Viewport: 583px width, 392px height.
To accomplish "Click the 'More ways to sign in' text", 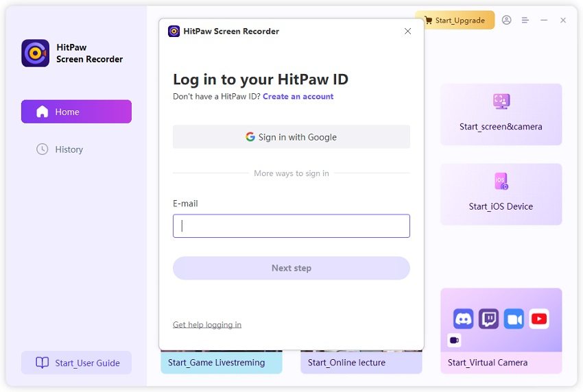I will (x=291, y=173).
